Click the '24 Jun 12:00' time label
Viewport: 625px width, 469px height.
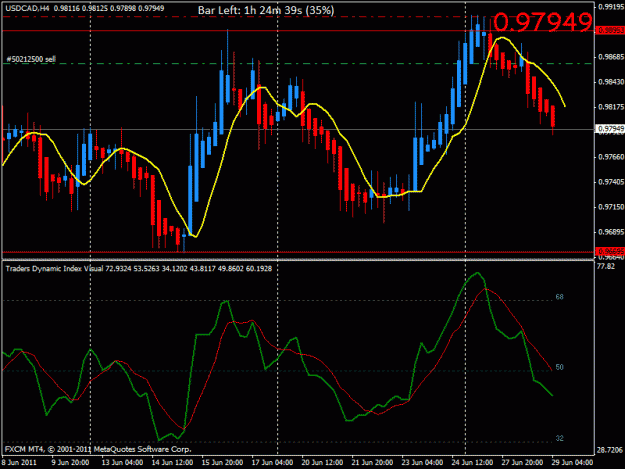click(472, 462)
